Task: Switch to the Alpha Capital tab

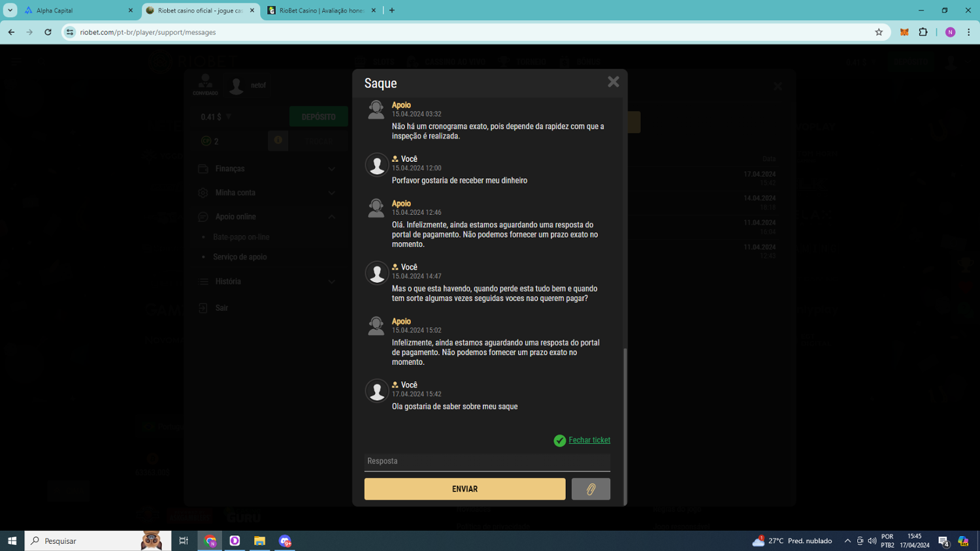Action: [77, 10]
